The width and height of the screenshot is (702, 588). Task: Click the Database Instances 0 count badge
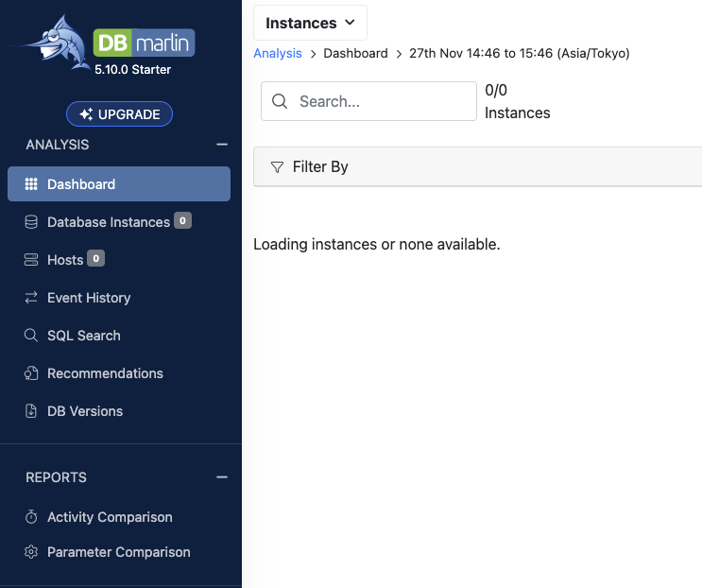click(x=182, y=221)
